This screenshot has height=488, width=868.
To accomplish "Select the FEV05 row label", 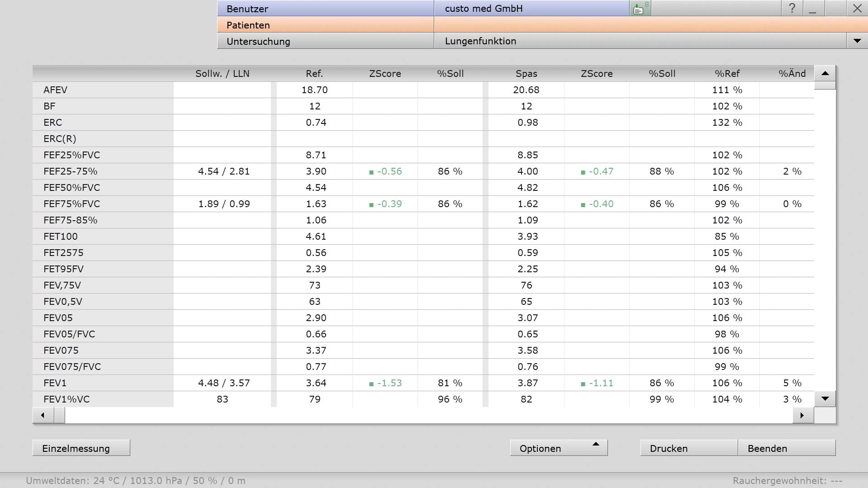I will 58,317.
